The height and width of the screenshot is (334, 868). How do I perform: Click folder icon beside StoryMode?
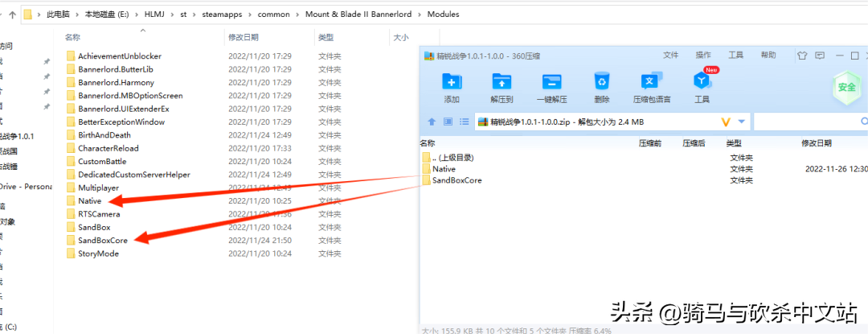[x=70, y=254]
